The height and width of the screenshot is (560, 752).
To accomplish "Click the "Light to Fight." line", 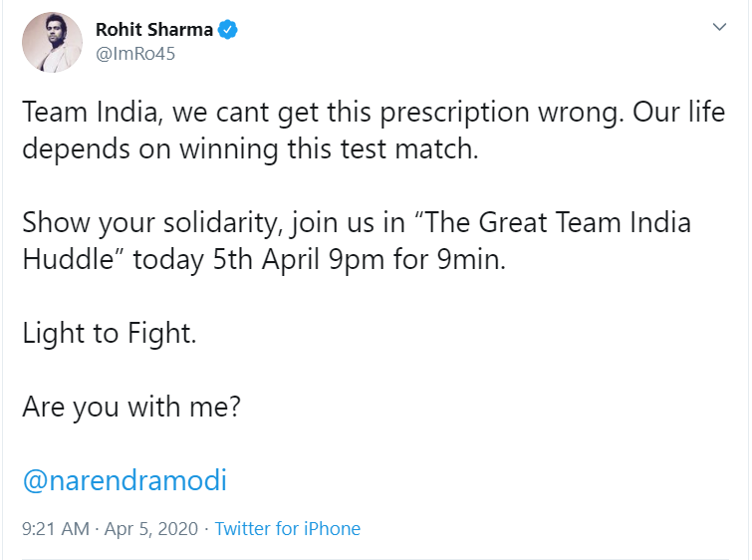I will (x=110, y=333).
